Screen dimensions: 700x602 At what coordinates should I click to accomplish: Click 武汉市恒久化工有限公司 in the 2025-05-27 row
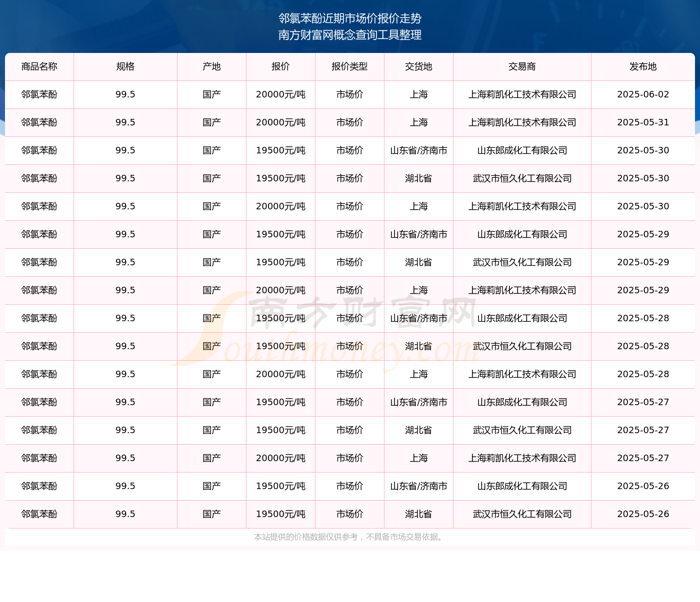tap(522, 430)
